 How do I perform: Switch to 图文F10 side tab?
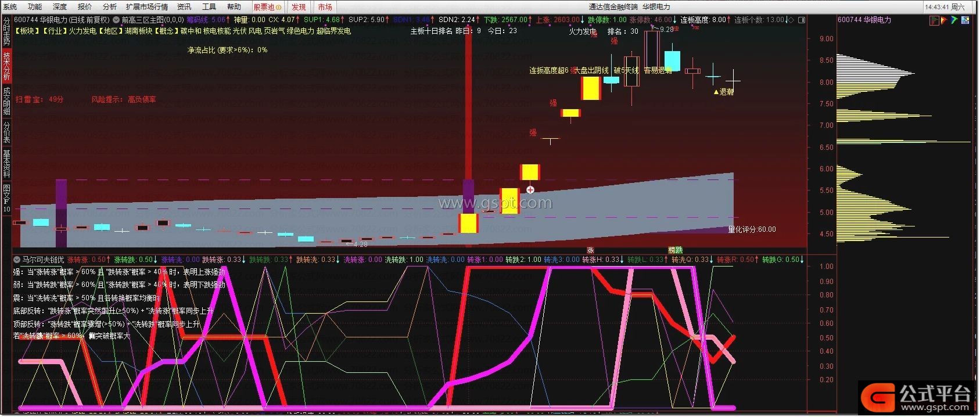pyautogui.click(x=6, y=199)
